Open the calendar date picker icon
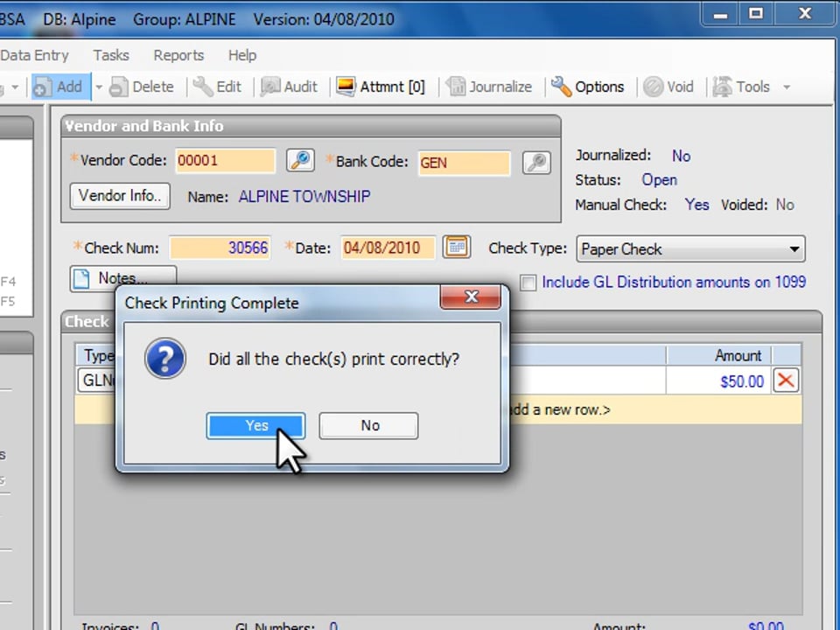 [x=457, y=247]
